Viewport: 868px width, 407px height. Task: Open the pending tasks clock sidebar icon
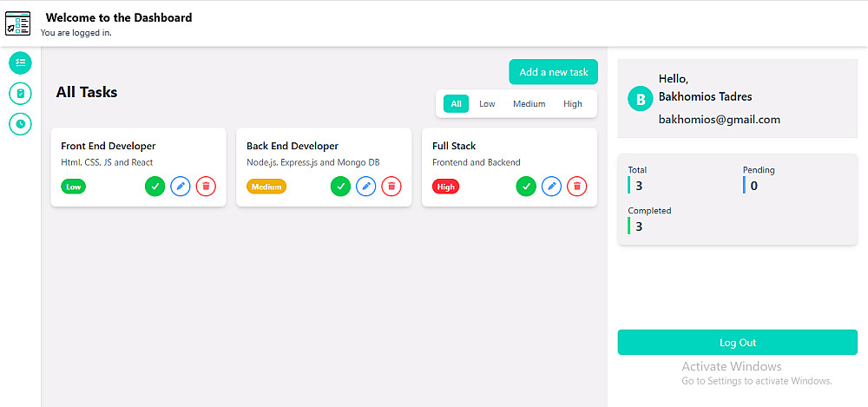(x=21, y=123)
